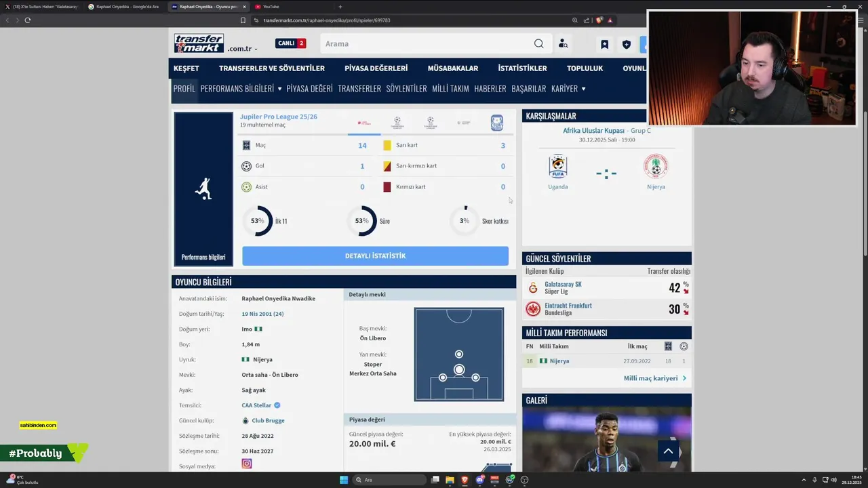This screenshot has height=488, width=868.
Task: Show hidden system tray icons
Action: click(804, 480)
